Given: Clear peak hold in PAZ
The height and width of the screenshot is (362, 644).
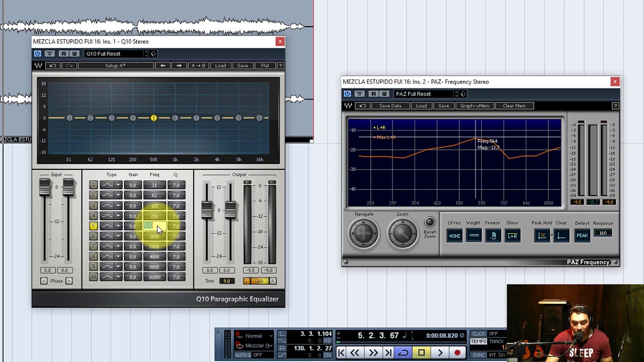Looking at the screenshot, I should 561,236.
